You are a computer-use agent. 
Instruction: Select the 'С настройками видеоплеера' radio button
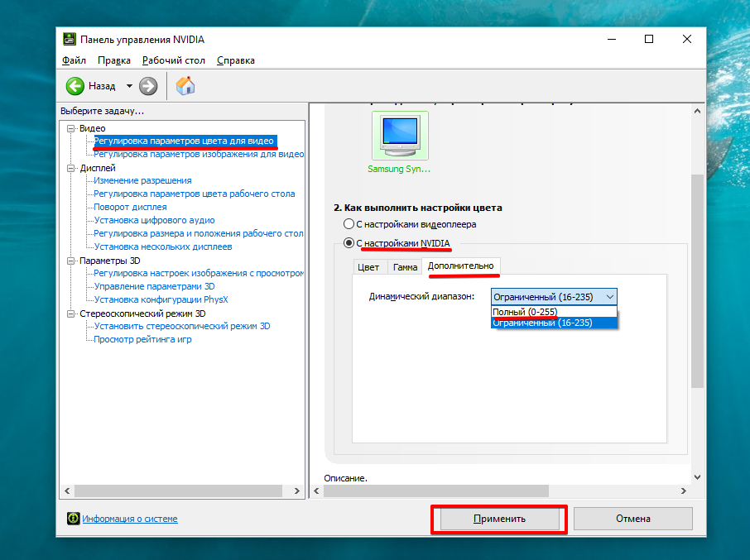pyautogui.click(x=349, y=224)
